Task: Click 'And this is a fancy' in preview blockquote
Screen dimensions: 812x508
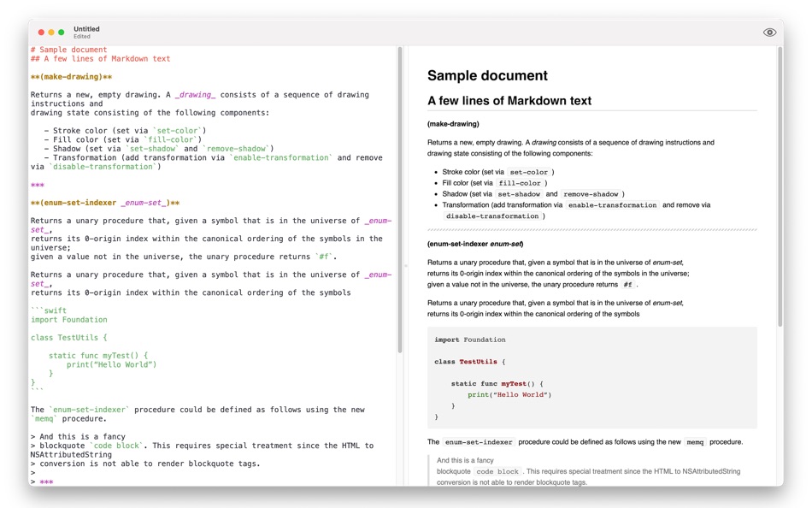Action: pos(465,460)
